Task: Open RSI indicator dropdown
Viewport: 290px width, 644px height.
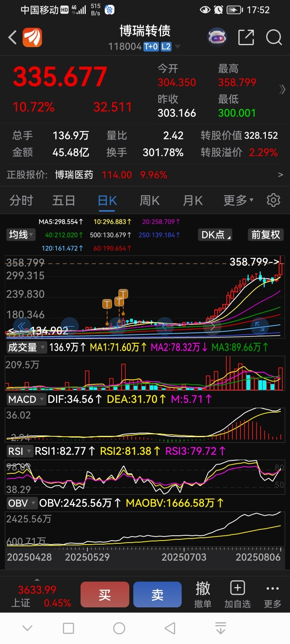Action: pos(19,451)
